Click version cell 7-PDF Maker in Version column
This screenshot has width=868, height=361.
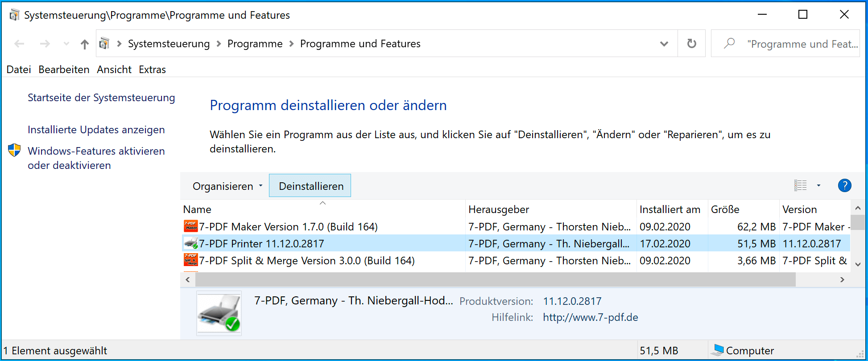(x=816, y=227)
